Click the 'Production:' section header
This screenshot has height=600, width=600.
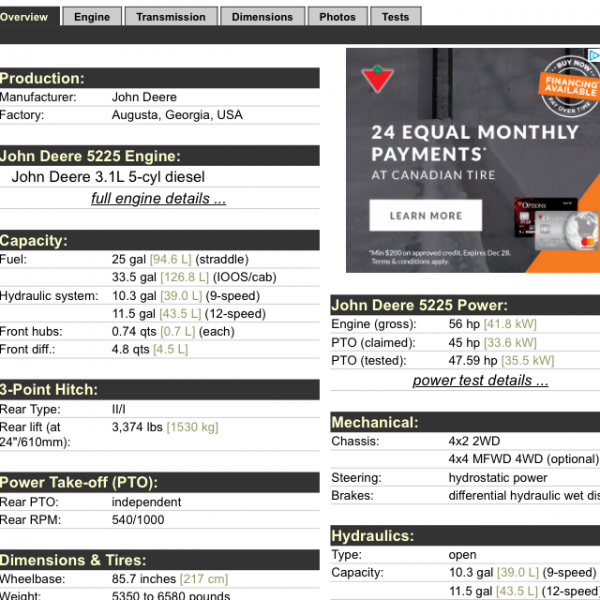click(160, 78)
